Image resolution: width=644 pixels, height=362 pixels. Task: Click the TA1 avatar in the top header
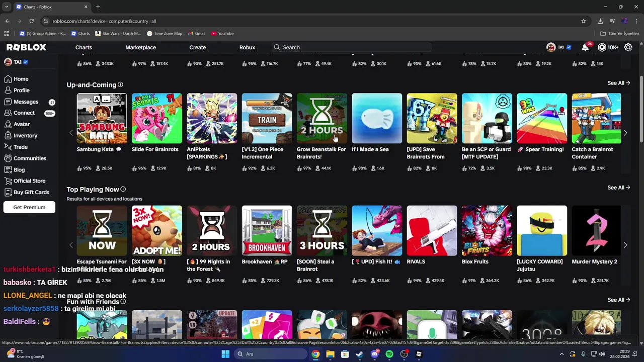coord(551,47)
